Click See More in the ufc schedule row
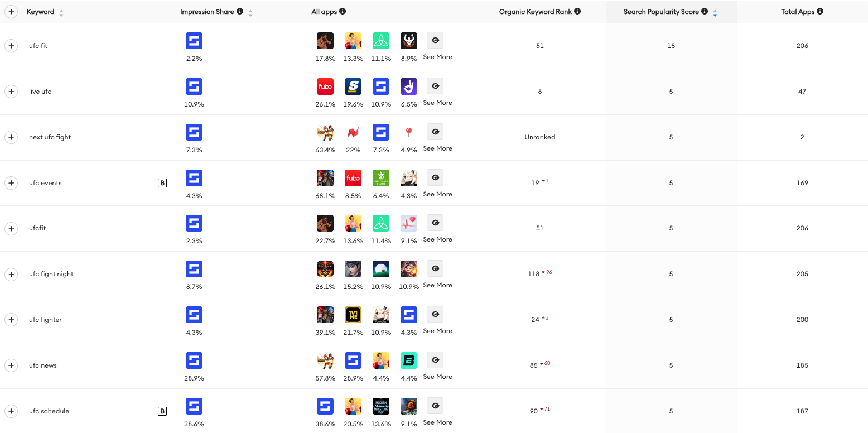The width and height of the screenshot is (868, 433). point(437,422)
